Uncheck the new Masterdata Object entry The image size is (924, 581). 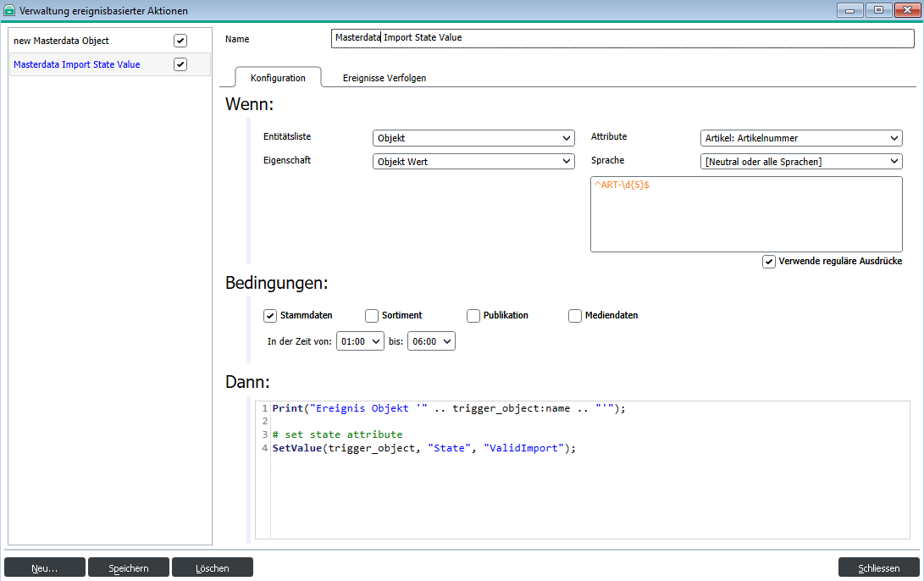tap(180, 40)
